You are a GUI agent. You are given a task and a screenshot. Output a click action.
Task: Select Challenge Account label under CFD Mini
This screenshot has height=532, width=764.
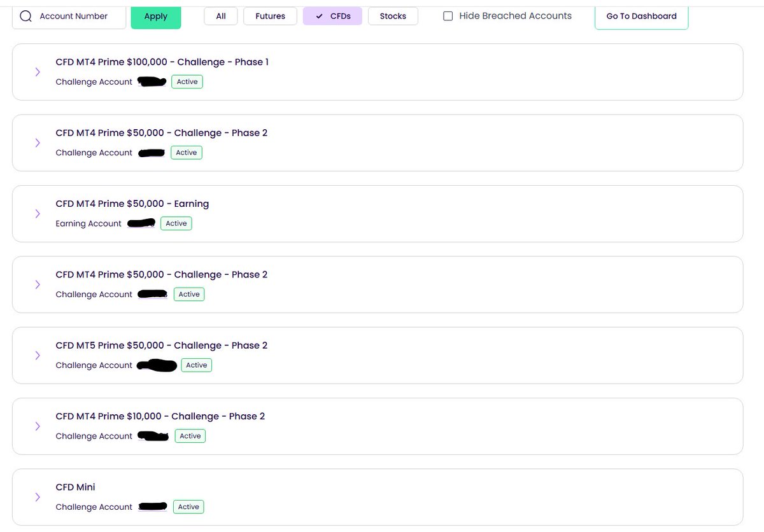94,507
